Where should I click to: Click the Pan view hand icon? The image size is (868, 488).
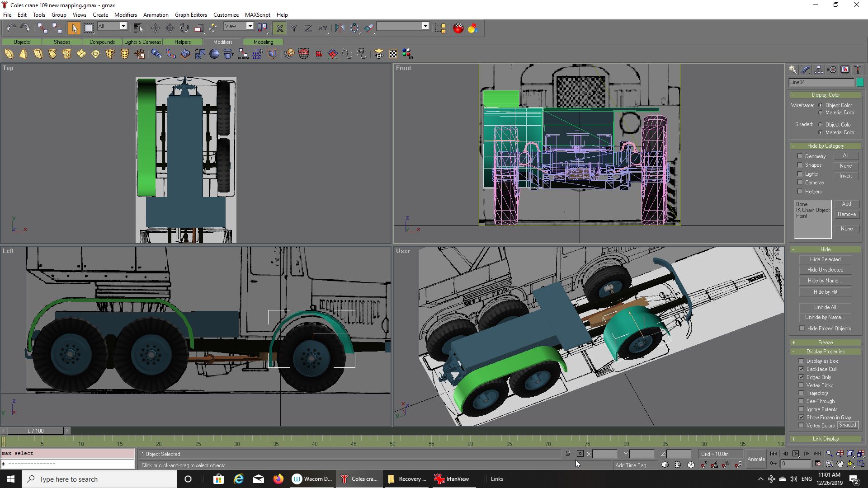tap(840, 464)
